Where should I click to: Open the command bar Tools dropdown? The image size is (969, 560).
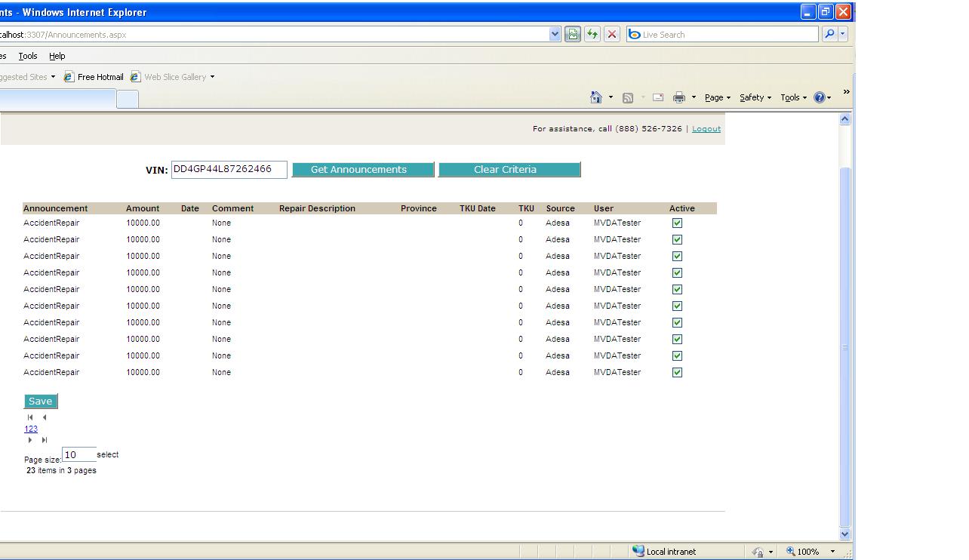tap(794, 97)
